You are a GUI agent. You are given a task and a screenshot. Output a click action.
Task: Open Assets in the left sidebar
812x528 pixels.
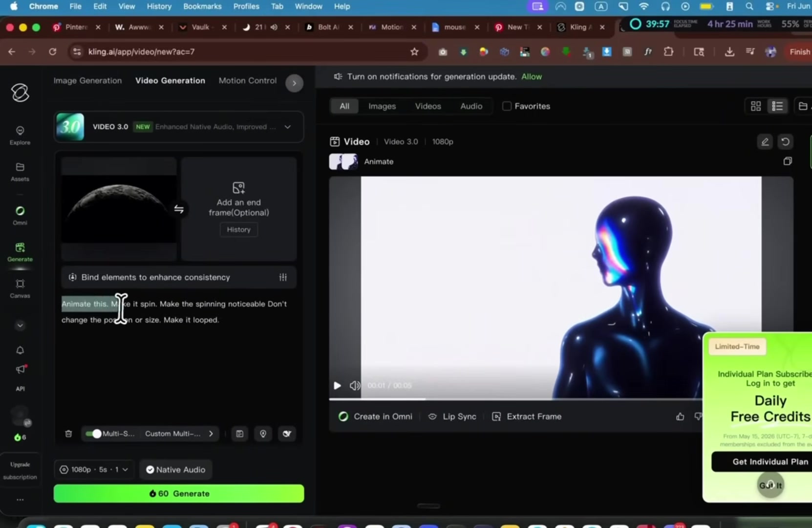coord(20,172)
